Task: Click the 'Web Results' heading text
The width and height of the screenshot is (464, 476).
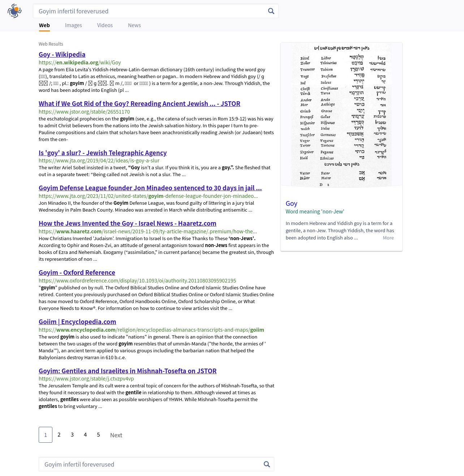Action: coord(51,44)
